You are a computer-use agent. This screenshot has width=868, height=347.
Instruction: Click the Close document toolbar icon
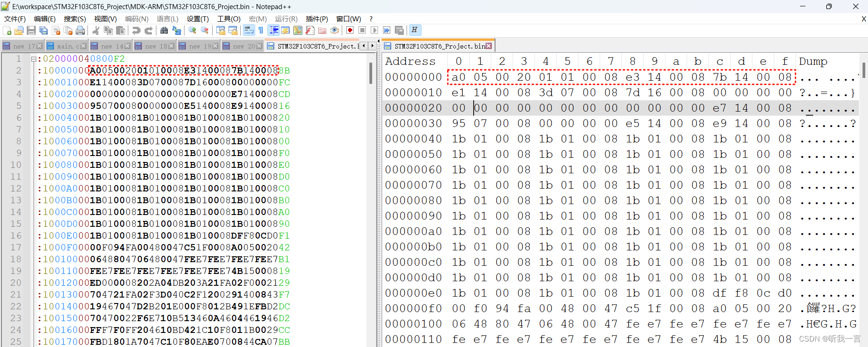(x=56, y=30)
